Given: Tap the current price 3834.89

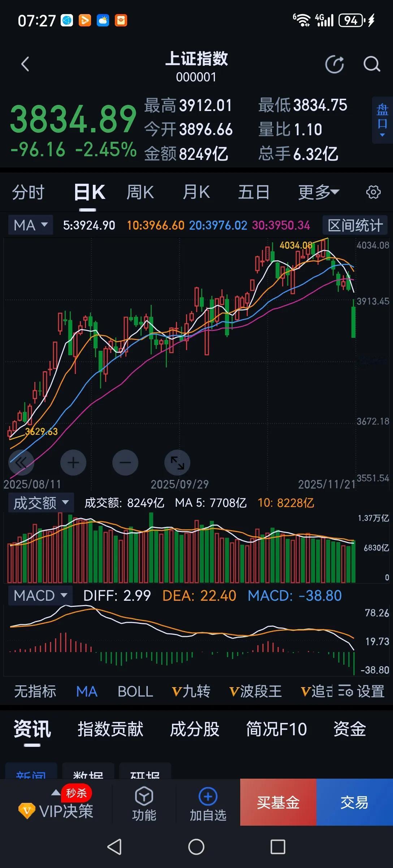Looking at the screenshot, I should point(73,119).
